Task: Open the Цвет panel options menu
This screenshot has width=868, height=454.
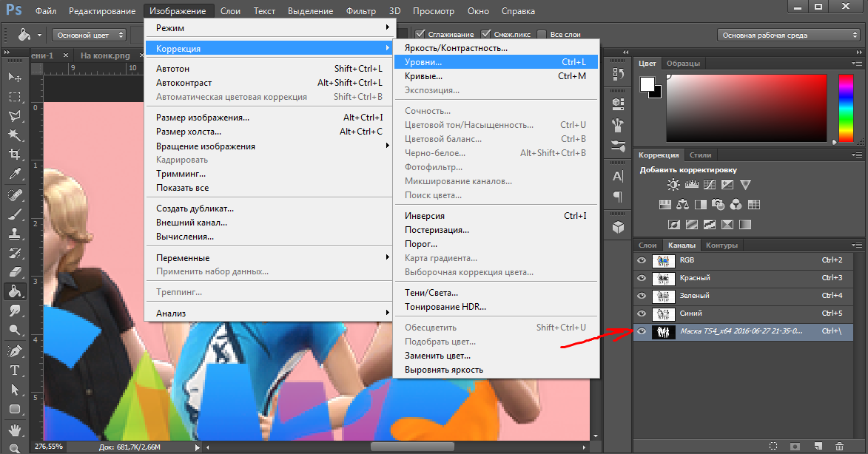Action: [x=857, y=64]
